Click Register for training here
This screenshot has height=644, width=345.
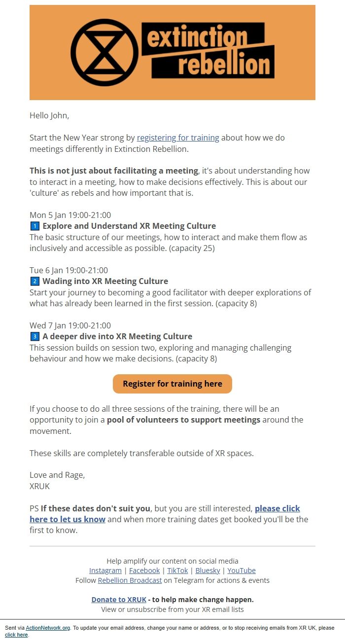click(172, 384)
